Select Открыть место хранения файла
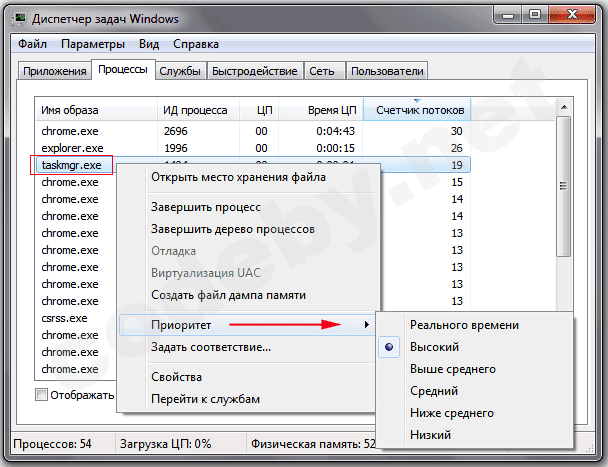Image resolution: width=608 pixels, height=467 pixels. [248, 177]
